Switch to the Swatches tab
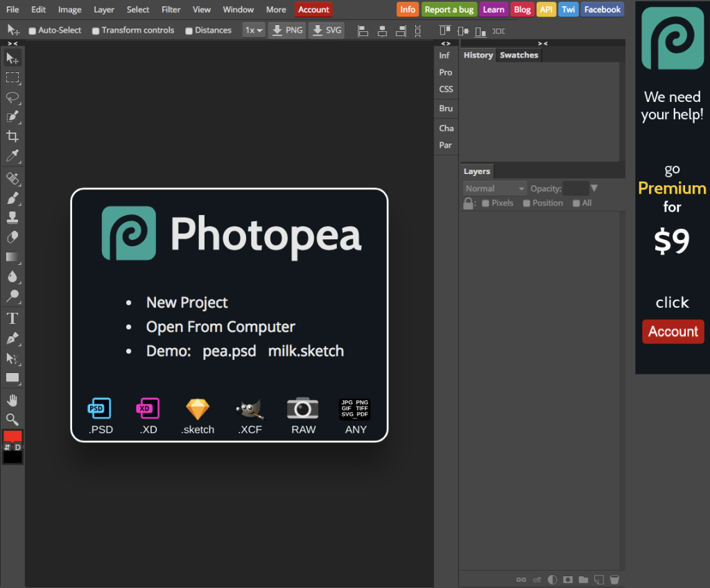The height and width of the screenshot is (588, 710). (519, 55)
